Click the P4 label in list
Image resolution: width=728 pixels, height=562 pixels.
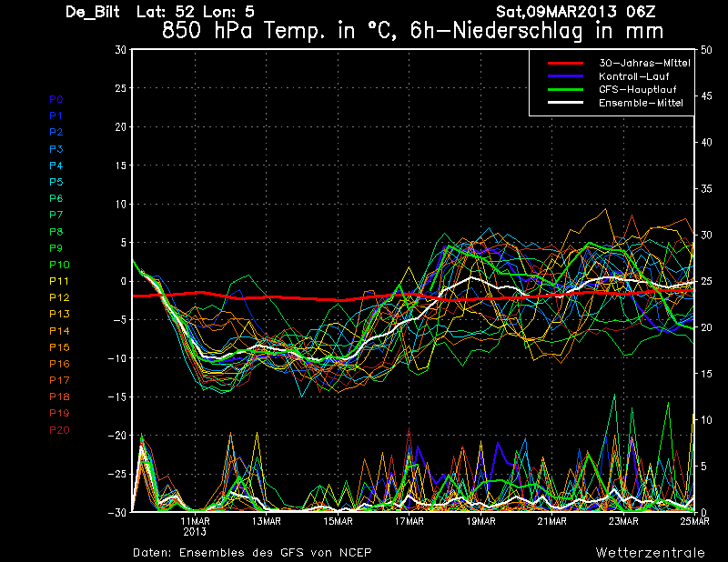pos(56,166)
